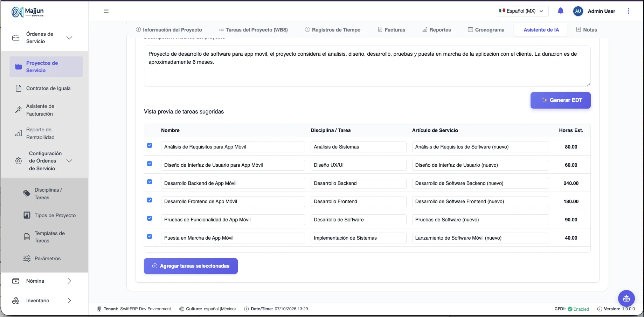
Task: Uncheck the Análisis de Requisitos task checkbox
Action: [150, 145]
